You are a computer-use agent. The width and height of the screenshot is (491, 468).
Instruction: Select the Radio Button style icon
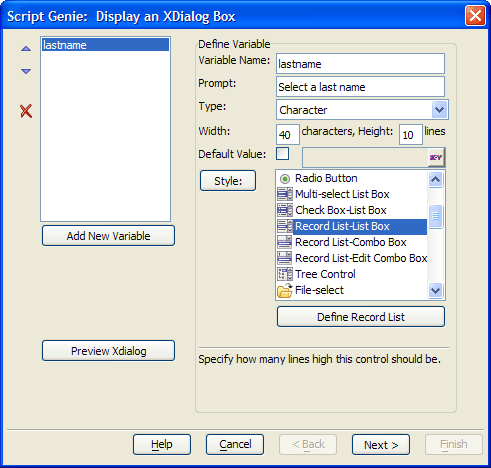pos(285,179)
